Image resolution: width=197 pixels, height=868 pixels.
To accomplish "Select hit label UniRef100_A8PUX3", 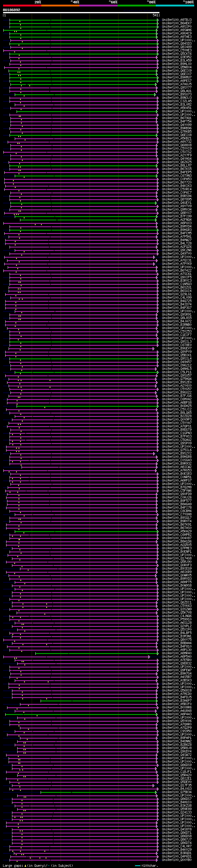I will click(x=177, y=223).
